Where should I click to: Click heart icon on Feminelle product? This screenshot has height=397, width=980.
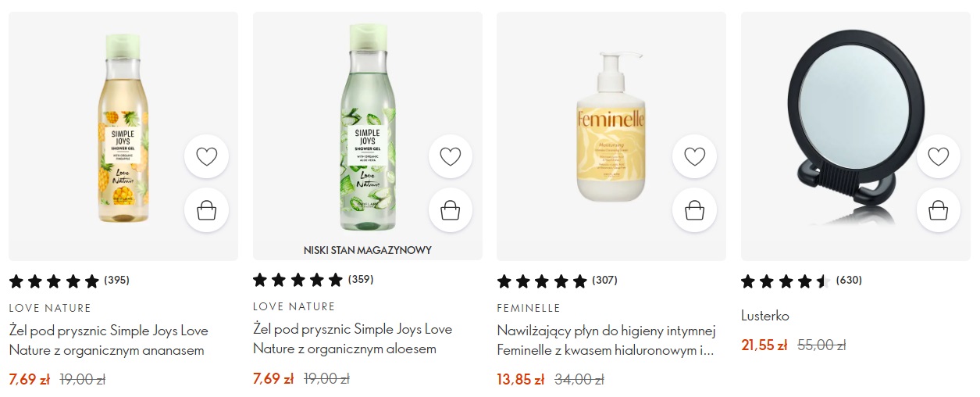click(694, 156)
